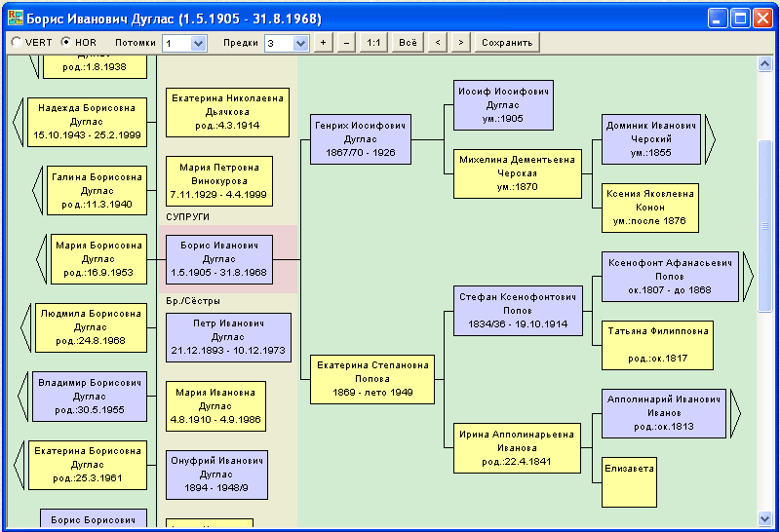Select the Генрих Иосифович Дуглас person box

point(361,139)
